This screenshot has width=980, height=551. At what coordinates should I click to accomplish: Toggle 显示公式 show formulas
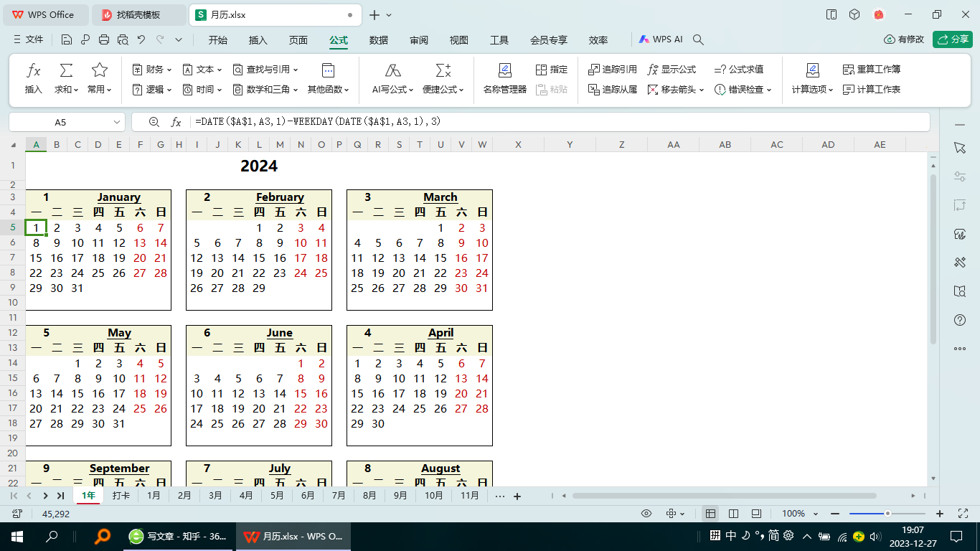[x=672, y=70]
